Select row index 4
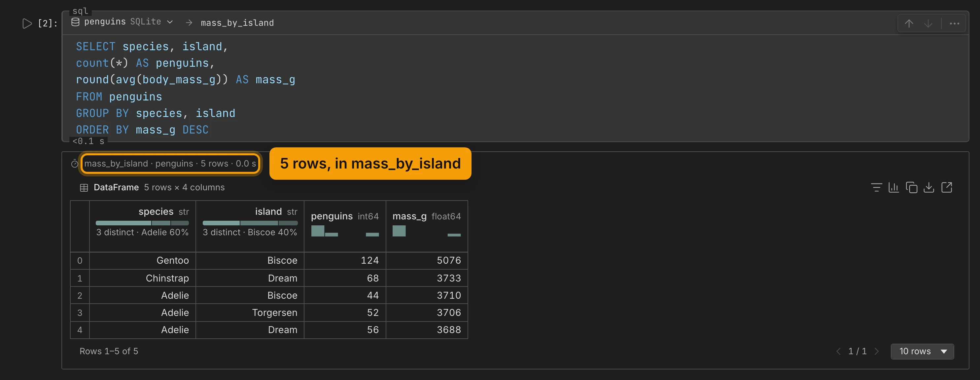980x380 pixels. (x=80, y=330)
